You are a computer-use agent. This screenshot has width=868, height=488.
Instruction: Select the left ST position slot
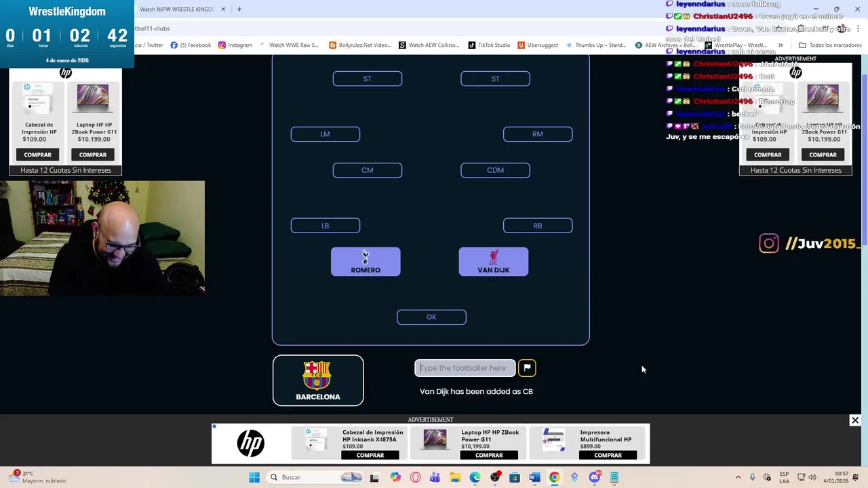click(x=368, y=79)
